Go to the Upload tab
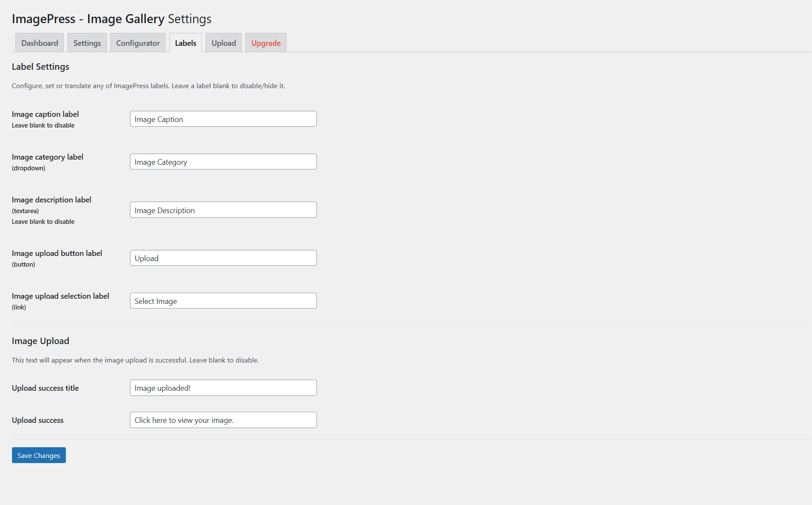 (224, 43)
